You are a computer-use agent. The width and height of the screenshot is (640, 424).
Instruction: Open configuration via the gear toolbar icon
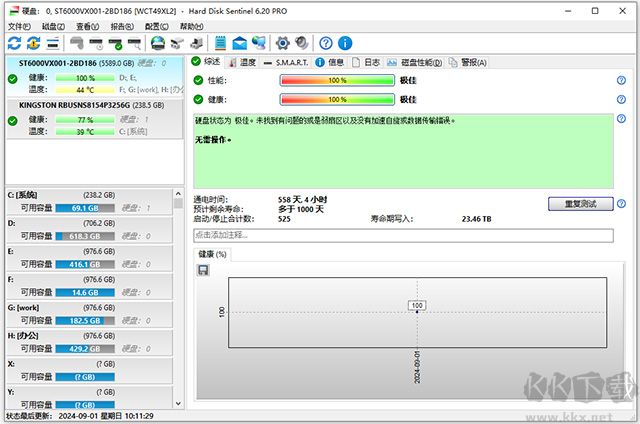click(282, 43)
